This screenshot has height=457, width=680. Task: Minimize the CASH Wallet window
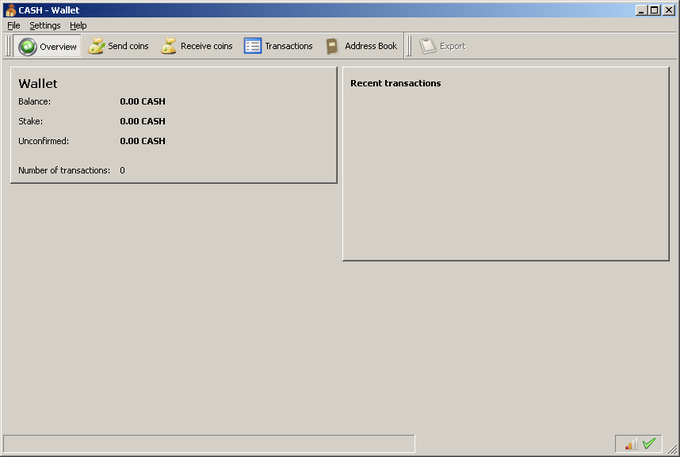pos(642,10)
